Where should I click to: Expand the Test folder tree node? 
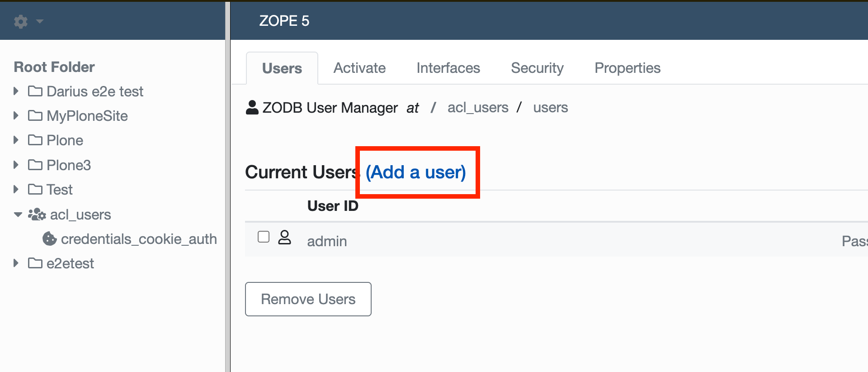[16, 189]
